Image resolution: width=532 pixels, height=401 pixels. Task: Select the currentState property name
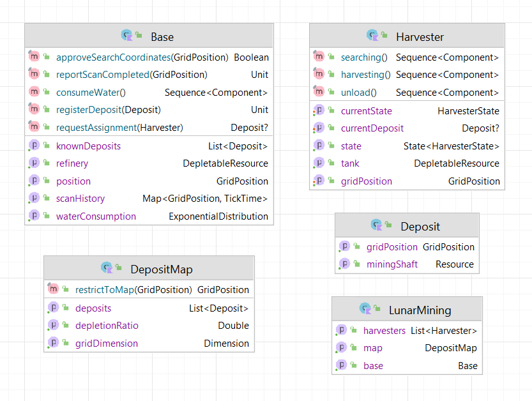coord(367,111)
